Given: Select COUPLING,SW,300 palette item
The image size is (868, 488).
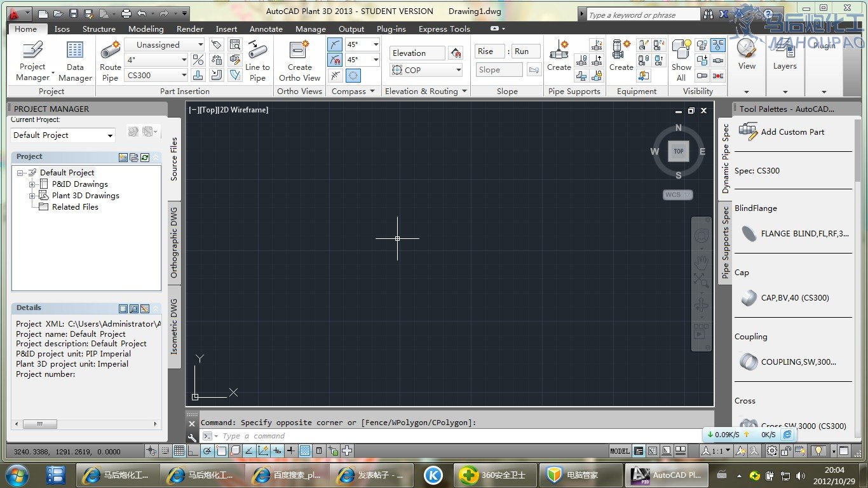Looking at the screenshot, I should 787,362.
